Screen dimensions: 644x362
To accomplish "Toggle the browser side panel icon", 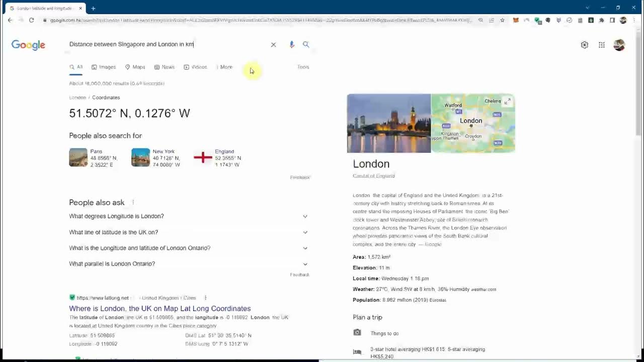I will tap(612, 20).
